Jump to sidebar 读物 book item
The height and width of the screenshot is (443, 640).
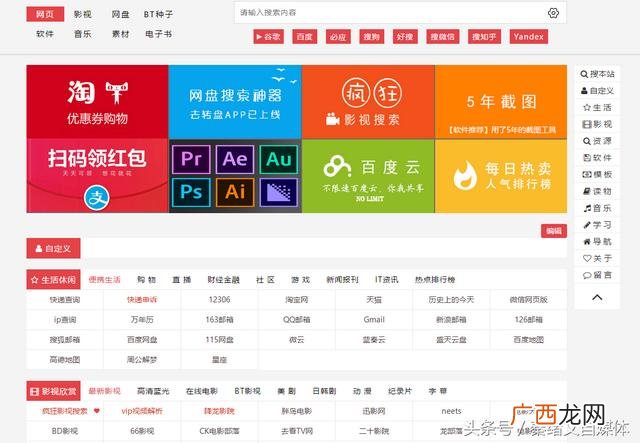coord(597,191)
